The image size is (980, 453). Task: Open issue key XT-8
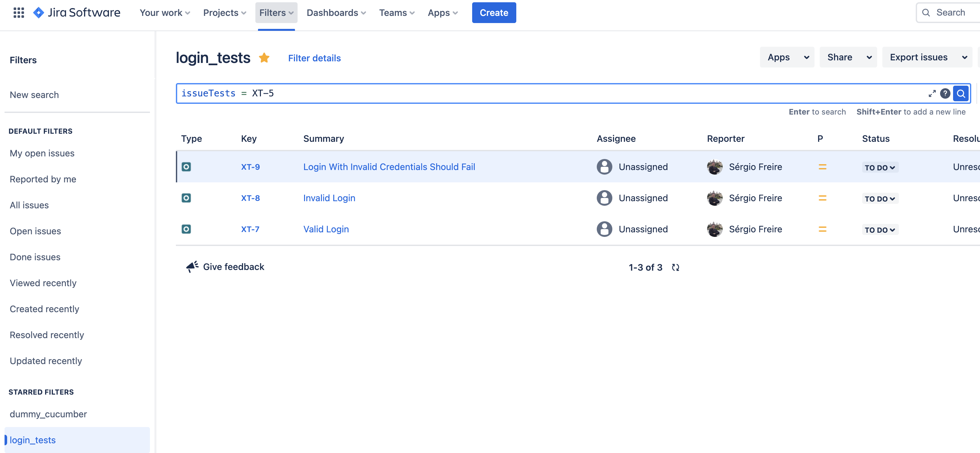[x=250, y=198]
